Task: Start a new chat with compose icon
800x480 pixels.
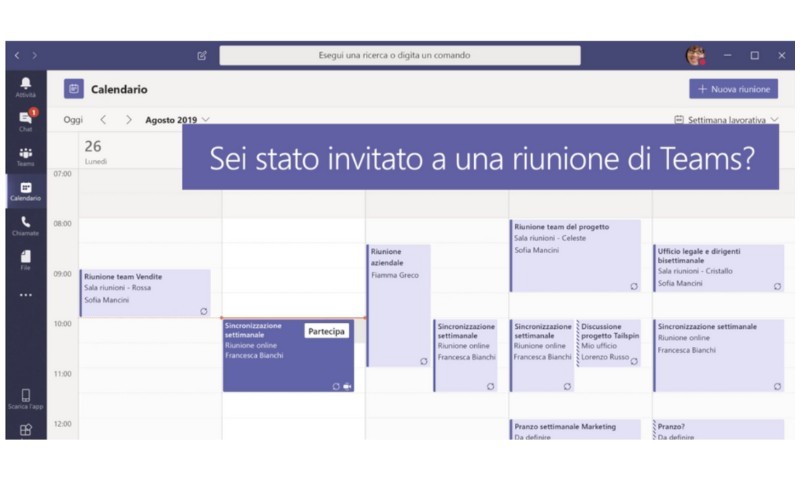Action: 202,55
